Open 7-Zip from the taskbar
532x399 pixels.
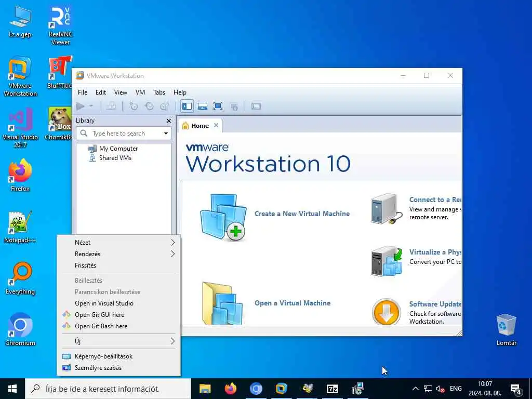(x=332, y=389)
